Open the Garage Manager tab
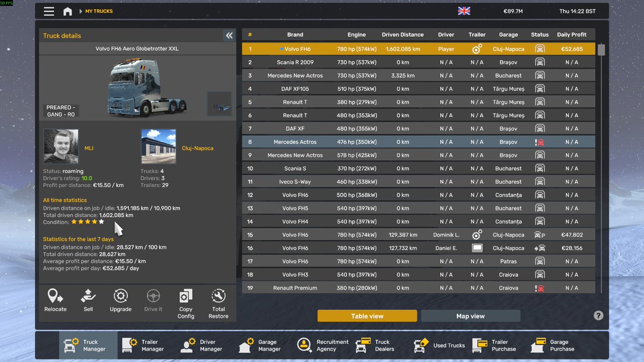 point(262,345)
